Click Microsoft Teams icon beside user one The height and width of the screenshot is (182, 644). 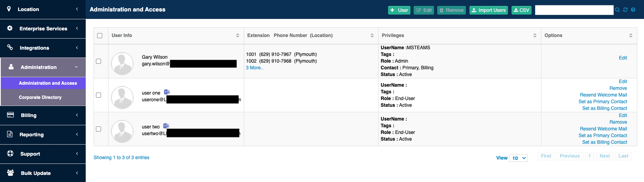pyautogui.click(x=167, y=92)
